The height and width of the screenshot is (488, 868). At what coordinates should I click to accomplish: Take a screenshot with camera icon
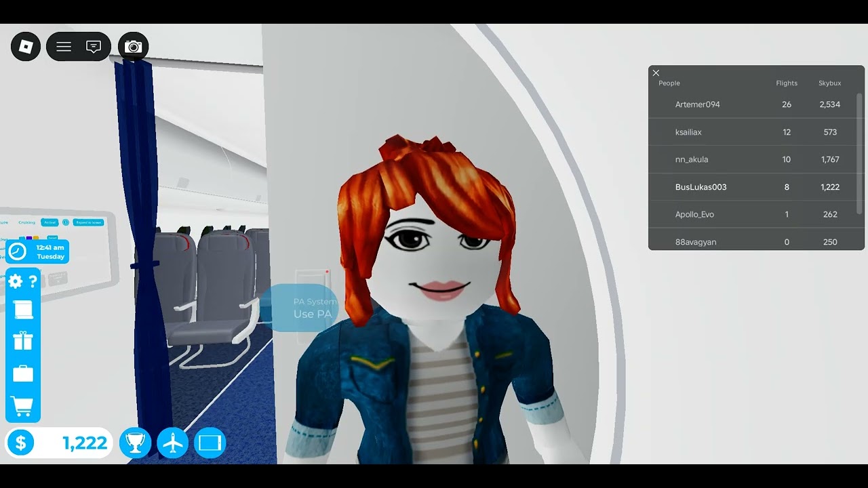[x=134, y=46]
